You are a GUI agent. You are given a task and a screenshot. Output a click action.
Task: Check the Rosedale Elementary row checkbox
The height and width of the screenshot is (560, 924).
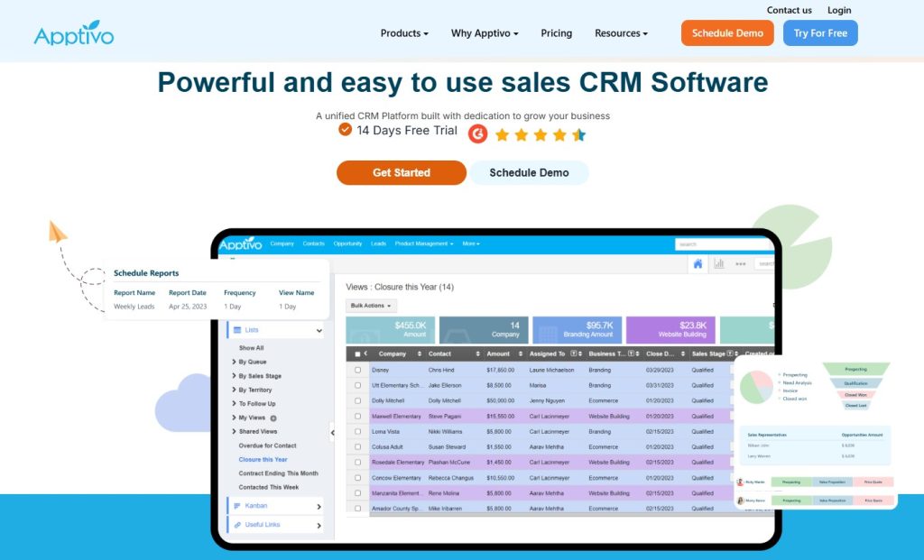[x=357, y=463]
